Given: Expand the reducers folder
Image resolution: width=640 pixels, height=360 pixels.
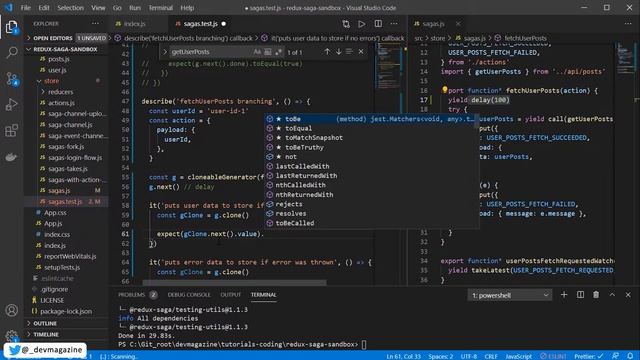Looking at the screenshot, I should [x=60, y=92].
